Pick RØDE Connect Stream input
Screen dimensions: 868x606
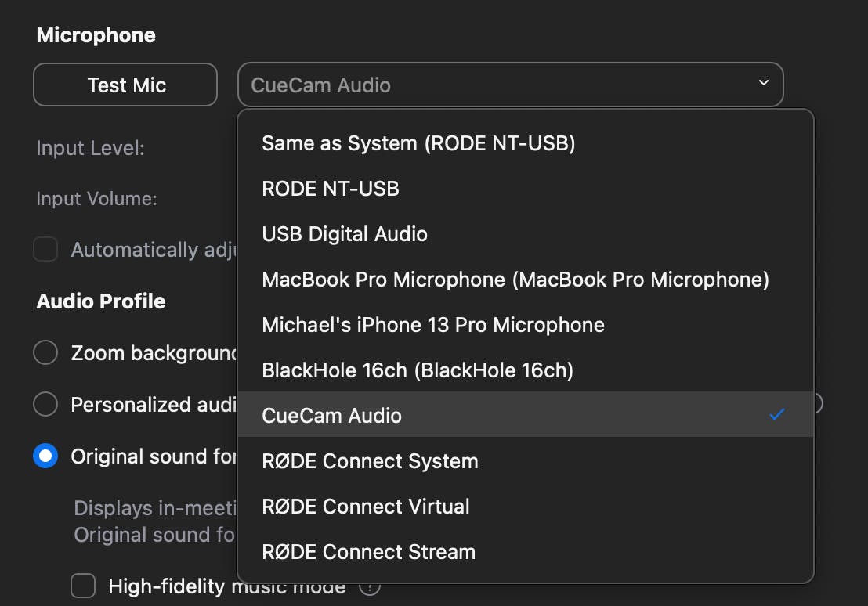pyautogui.click(x=526, y=552)
